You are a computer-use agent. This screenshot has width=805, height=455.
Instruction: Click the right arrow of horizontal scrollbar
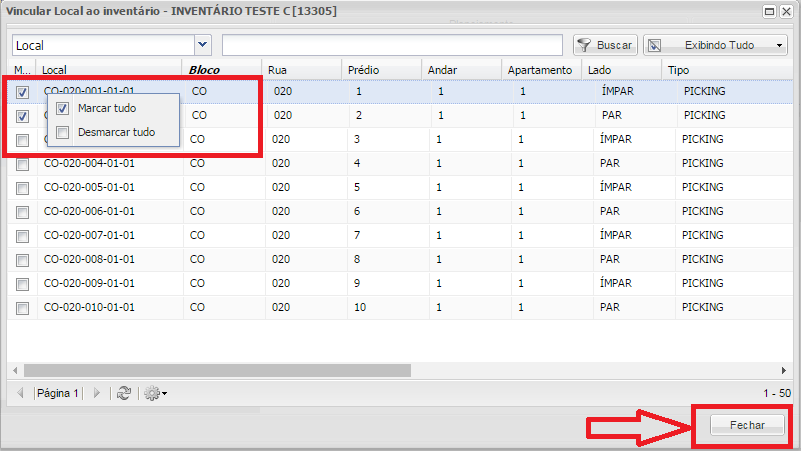click(x=784, y=370)
